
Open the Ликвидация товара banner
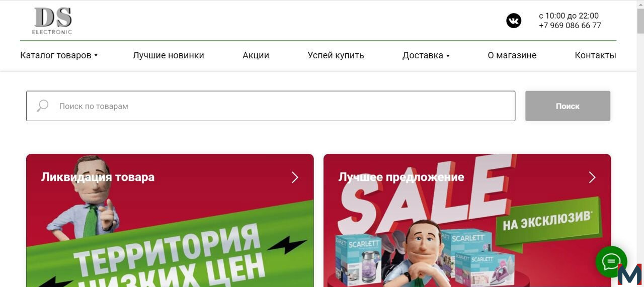click(170, 221)
